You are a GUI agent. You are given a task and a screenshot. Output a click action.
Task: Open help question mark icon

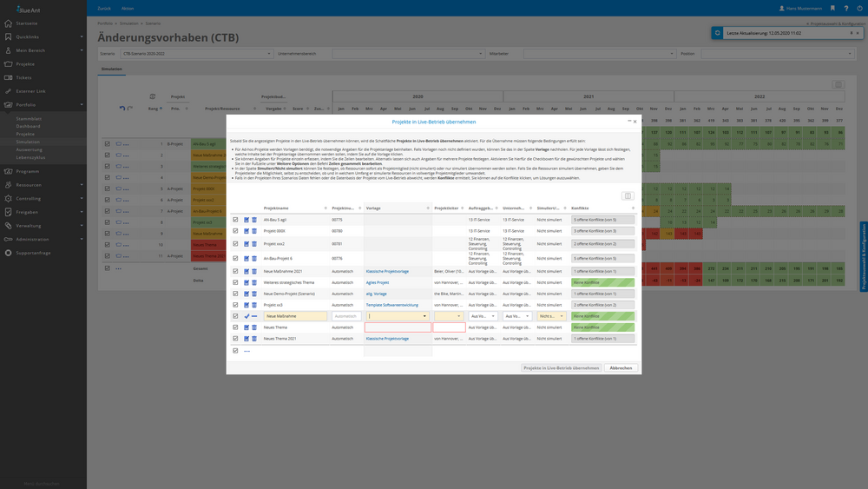coord(846,9)
